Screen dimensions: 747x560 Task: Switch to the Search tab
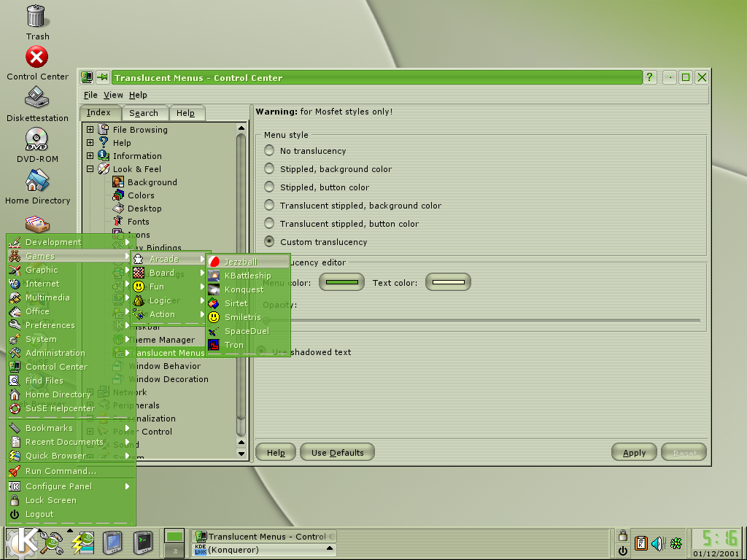click(144, 113)
